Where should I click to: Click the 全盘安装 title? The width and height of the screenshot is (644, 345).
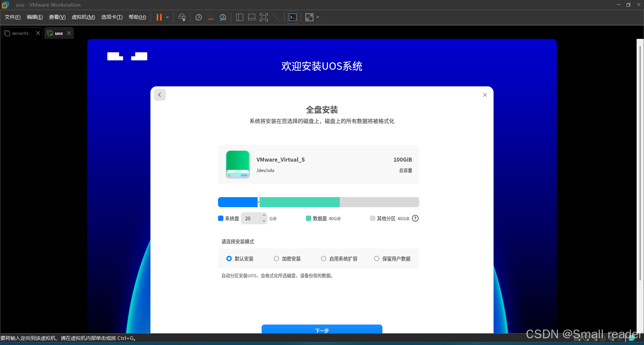pos(322,110)
